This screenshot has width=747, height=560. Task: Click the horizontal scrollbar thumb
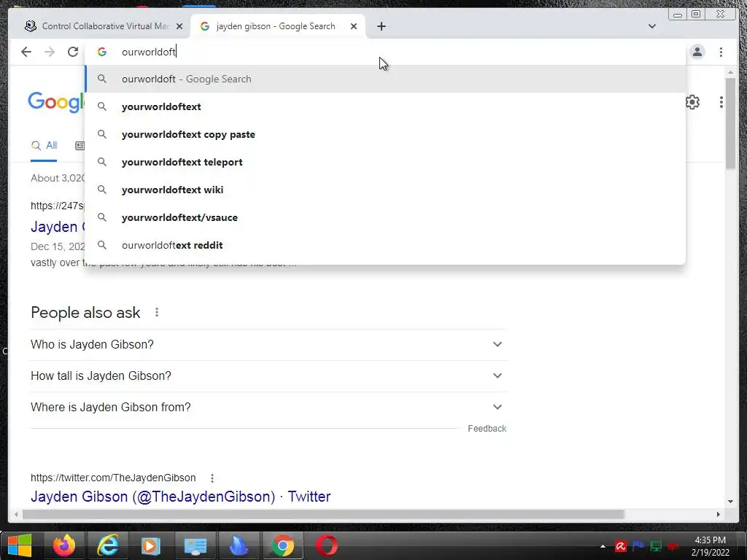tap(323, 514)
